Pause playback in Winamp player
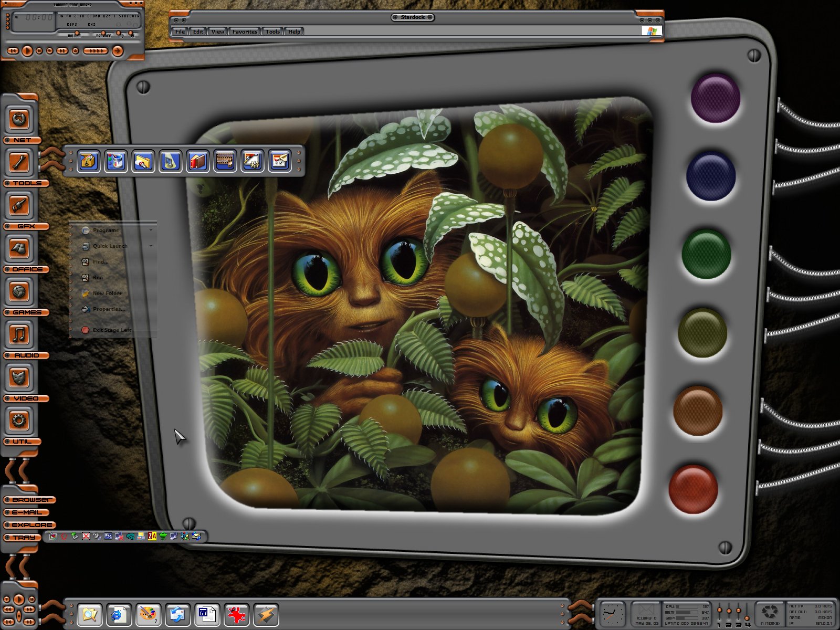This screenshot has width=840, height=630. coord(39,51)
